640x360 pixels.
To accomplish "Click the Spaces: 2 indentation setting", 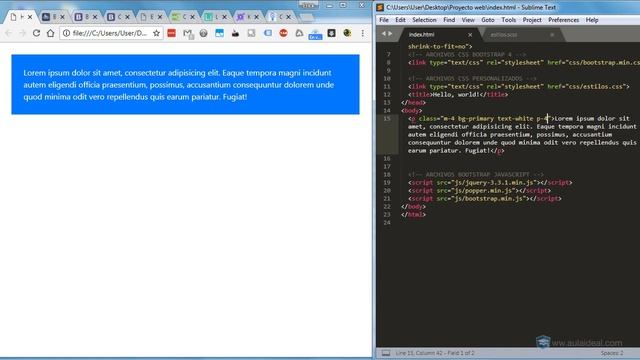I will (611, 353).
